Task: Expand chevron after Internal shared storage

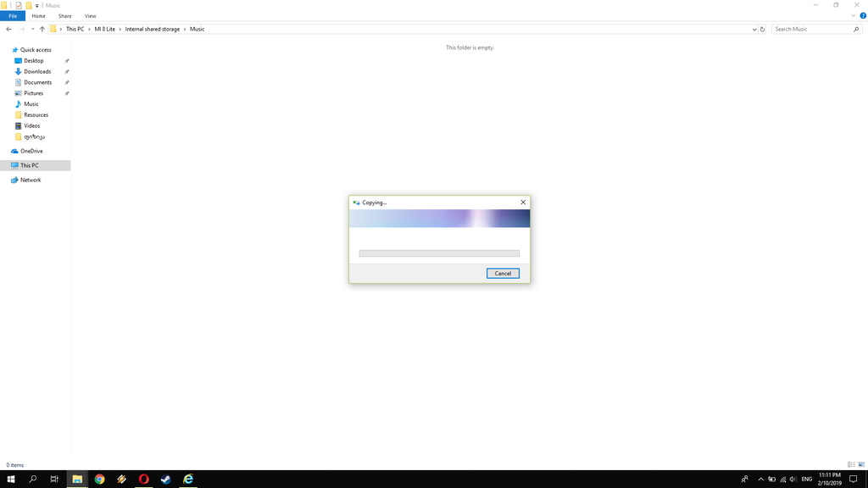Action: click(185, 30)
